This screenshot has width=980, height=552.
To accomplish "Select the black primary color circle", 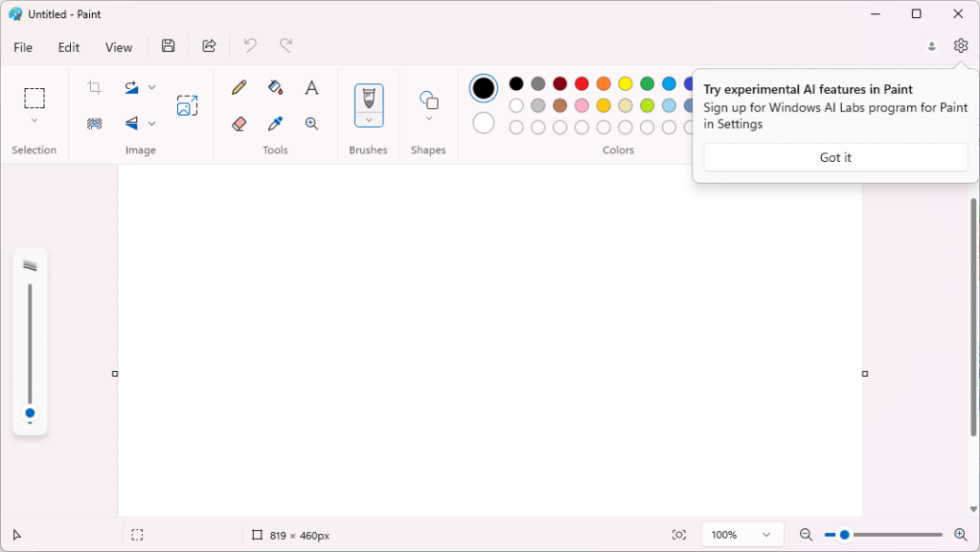I will click(484, 88).
